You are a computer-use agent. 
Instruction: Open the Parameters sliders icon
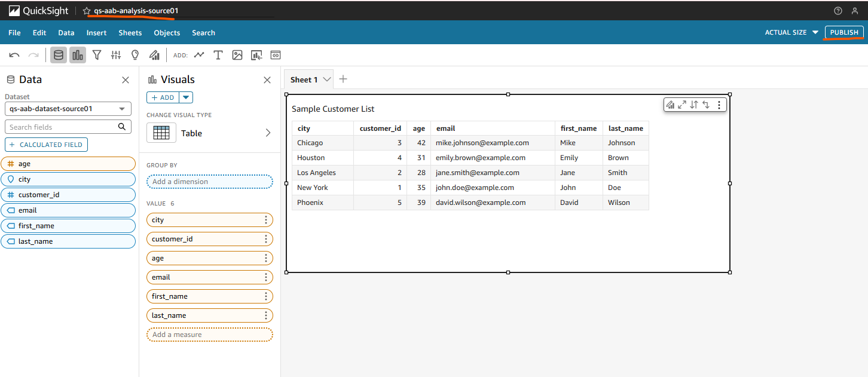(x=116, y=56)
